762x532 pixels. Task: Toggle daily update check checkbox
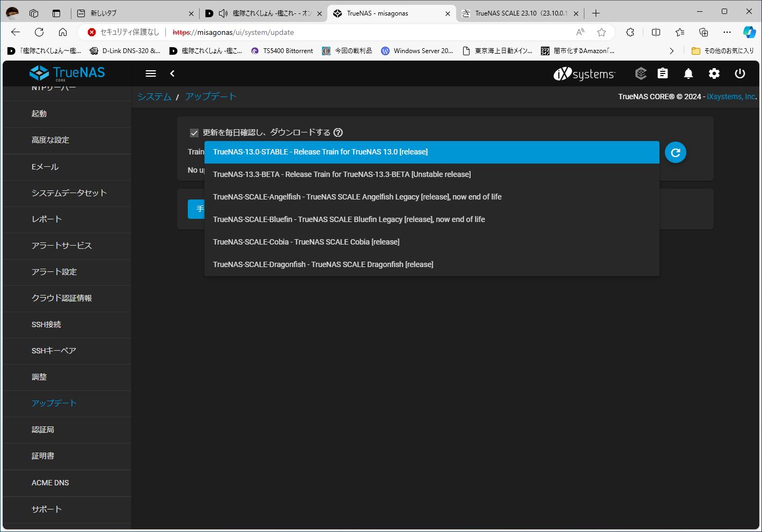[x=194, y=133]
